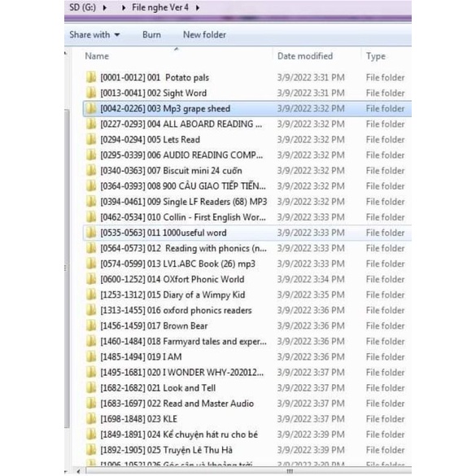Click the 1000useful word folder icon
This screenshot has width=476, height=476.
[x=91, y=233]
